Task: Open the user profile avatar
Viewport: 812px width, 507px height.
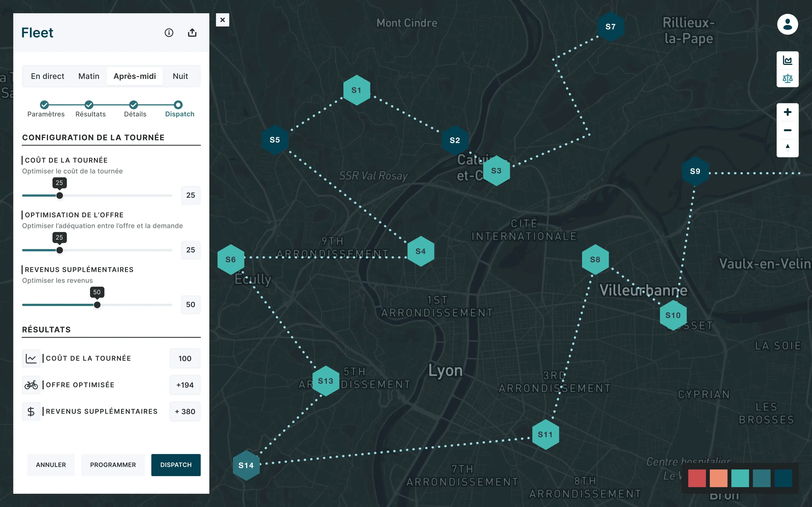Action: point(787,24)
